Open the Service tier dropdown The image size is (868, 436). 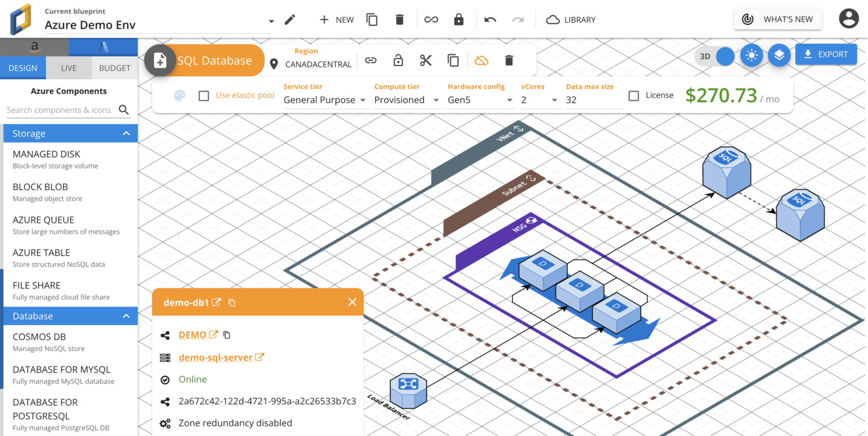[325, 100]
